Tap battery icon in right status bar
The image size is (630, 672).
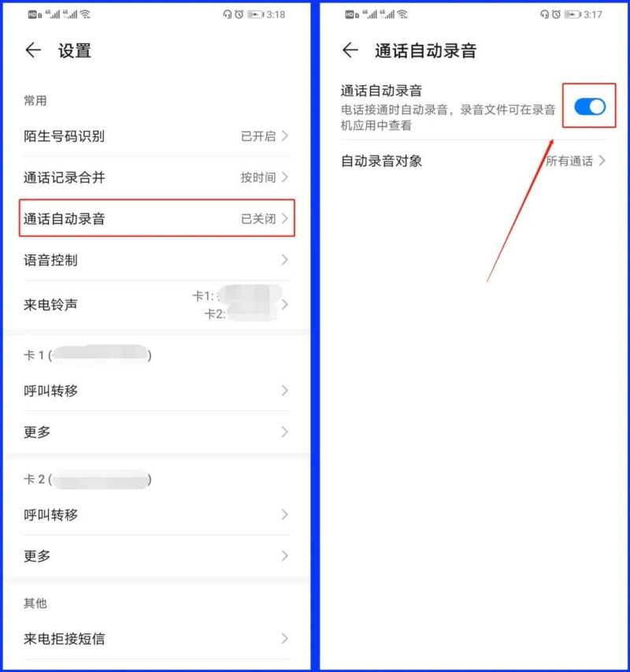pyautogui.click(x=573, y=14)
